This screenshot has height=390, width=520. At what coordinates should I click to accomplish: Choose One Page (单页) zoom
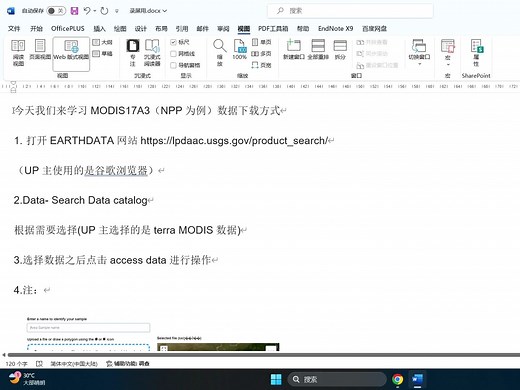coord(261,42)
